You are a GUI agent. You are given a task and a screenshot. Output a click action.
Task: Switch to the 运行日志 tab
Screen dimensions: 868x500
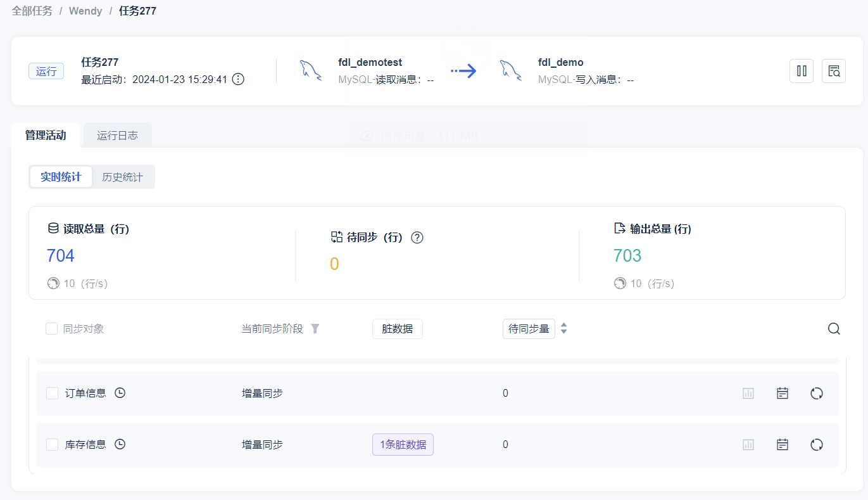point(118,136)
